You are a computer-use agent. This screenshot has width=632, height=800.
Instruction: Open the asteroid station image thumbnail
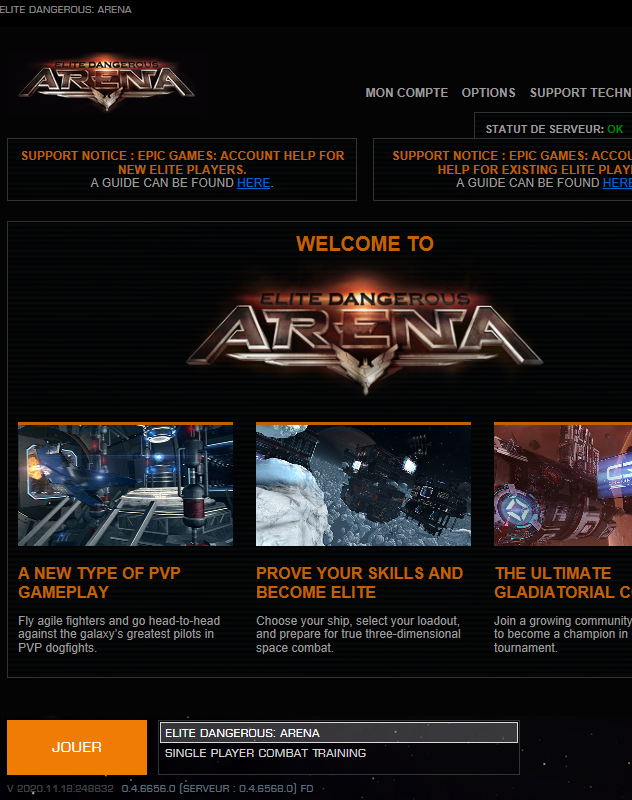[363, 484]
